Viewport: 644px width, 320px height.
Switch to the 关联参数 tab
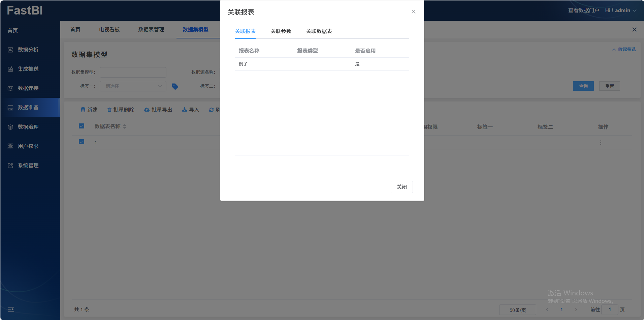(281, 31)
